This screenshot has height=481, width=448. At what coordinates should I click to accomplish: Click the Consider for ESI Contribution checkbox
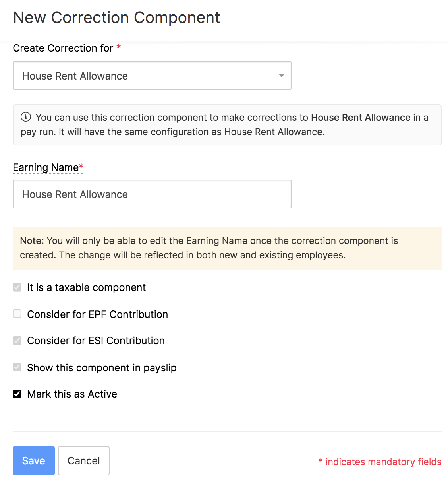coord(17,340)
